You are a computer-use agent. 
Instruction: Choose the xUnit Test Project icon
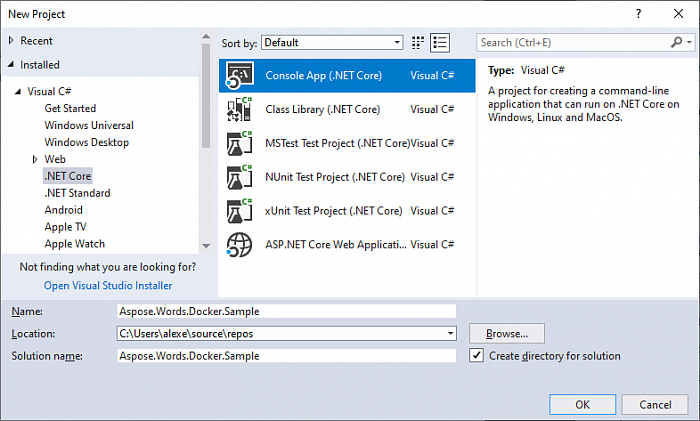pyautogui.click(x=240, y=211)
